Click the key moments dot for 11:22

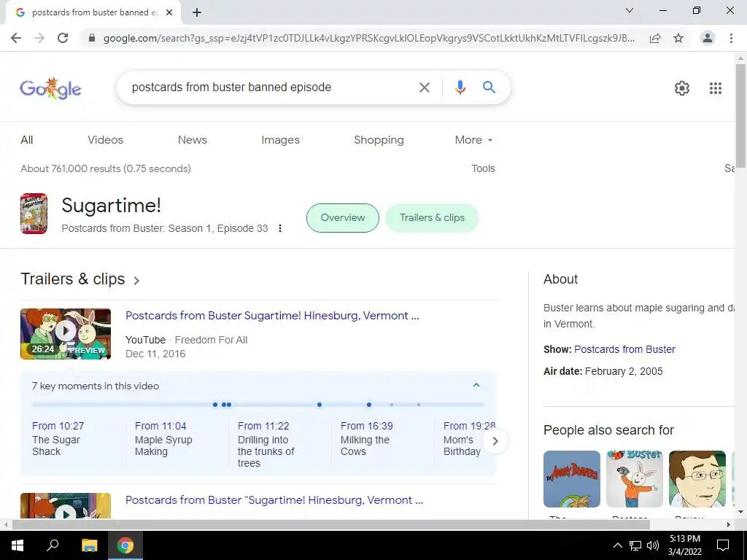tap(229, 405)
